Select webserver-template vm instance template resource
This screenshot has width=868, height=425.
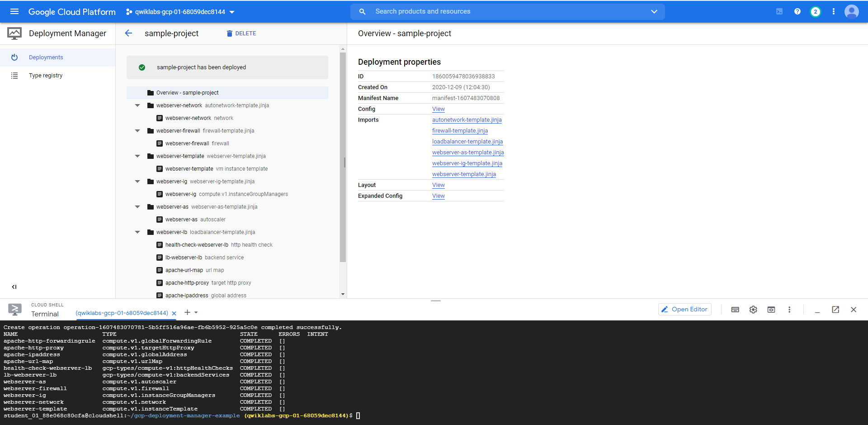pos(212,169)
